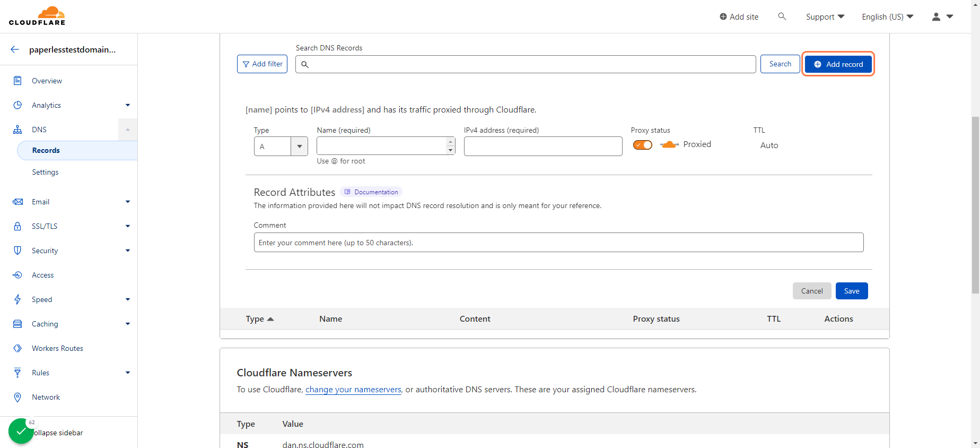The image size is (980, 448).
Task: Open Workers Routes in sidebar
Action: 57,348
